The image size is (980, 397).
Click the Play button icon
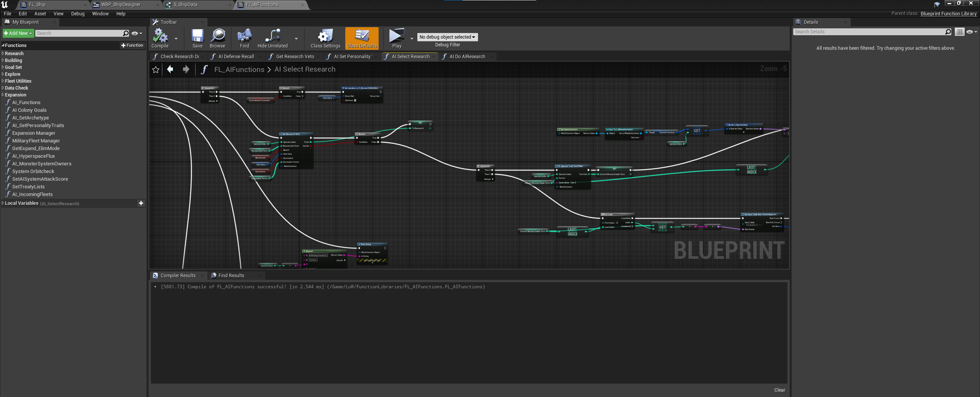396,36
